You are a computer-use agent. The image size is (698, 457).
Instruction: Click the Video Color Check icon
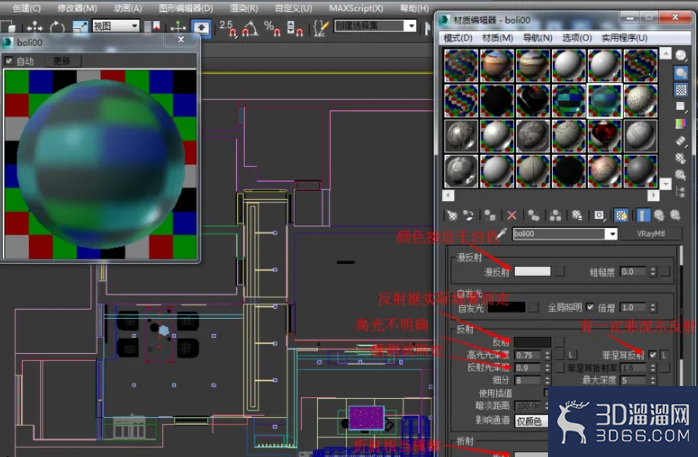[681, 124]
